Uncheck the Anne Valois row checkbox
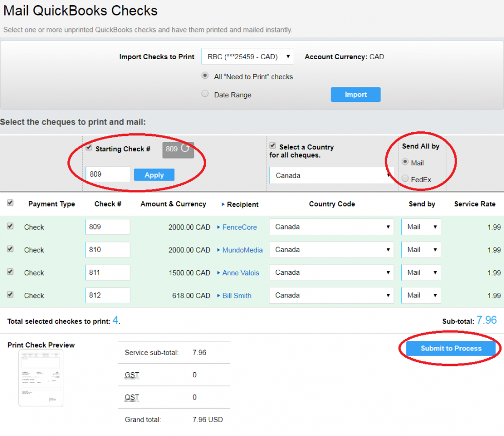Viewport: 504px width, 436px height. pyautogui.click(x=10, y=272)
